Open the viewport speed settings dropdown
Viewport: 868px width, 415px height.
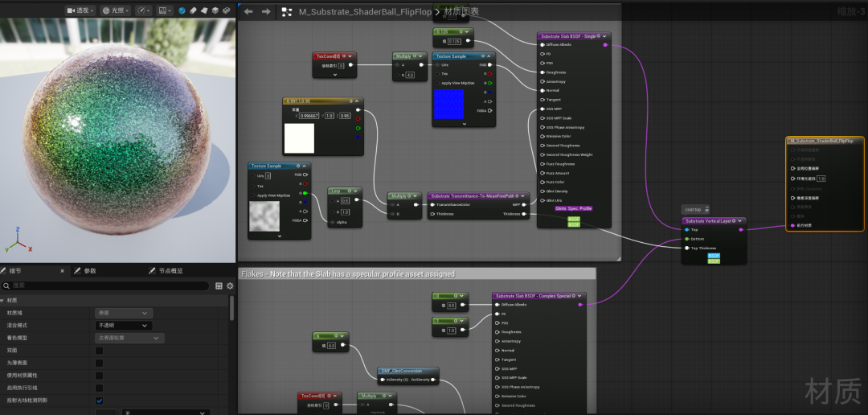(143, 10)
